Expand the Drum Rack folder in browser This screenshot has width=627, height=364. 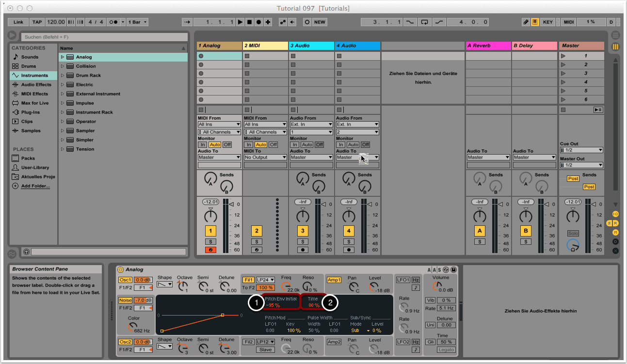click(x=63, y=76)
